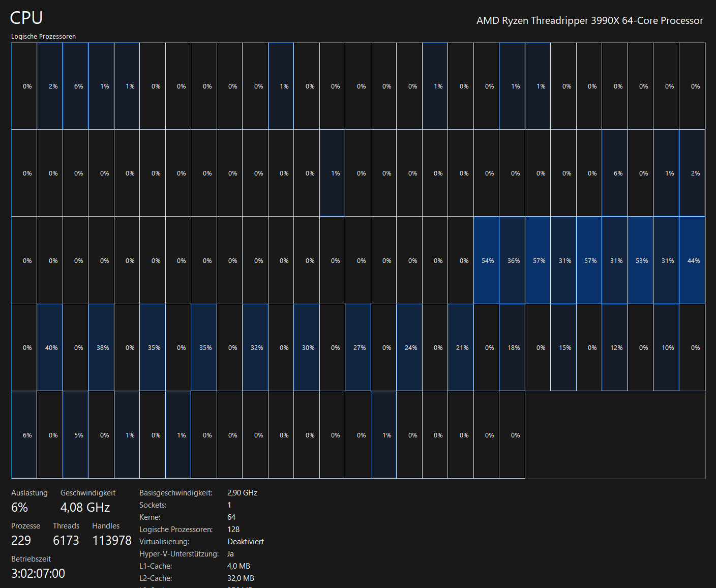The width and height of the screenshot is (716, 588).
Task: Pick the core tile displaying 27%
Action: tap(359, 348)
